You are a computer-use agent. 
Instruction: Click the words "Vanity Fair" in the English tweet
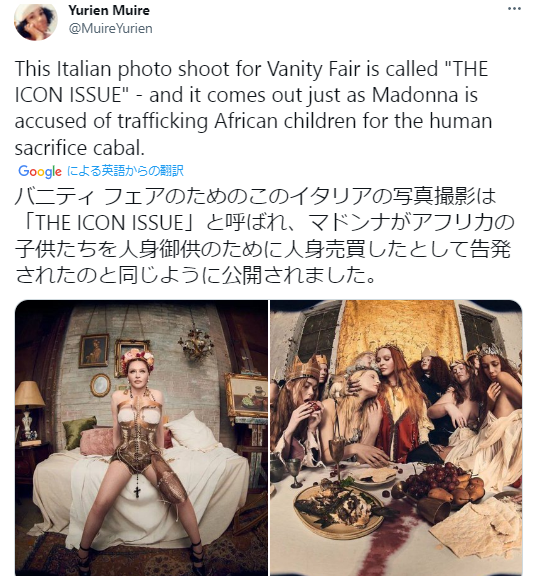tap(313, 69)
